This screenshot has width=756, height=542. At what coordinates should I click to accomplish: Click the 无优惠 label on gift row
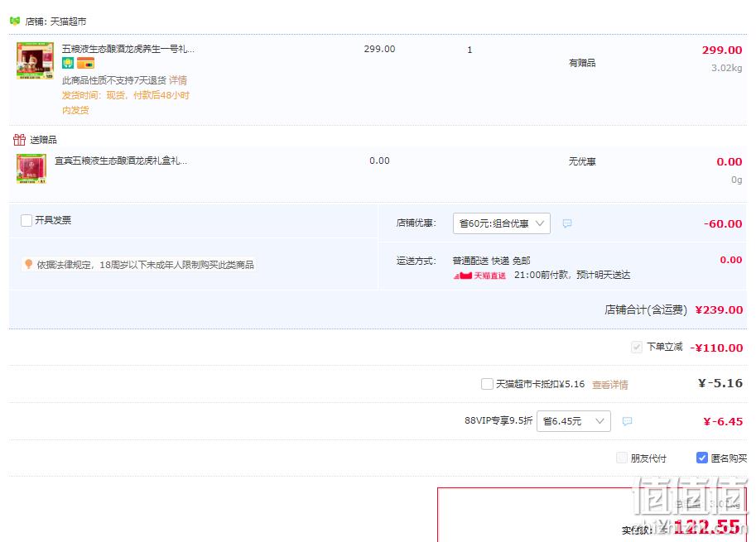coord(582,161)
